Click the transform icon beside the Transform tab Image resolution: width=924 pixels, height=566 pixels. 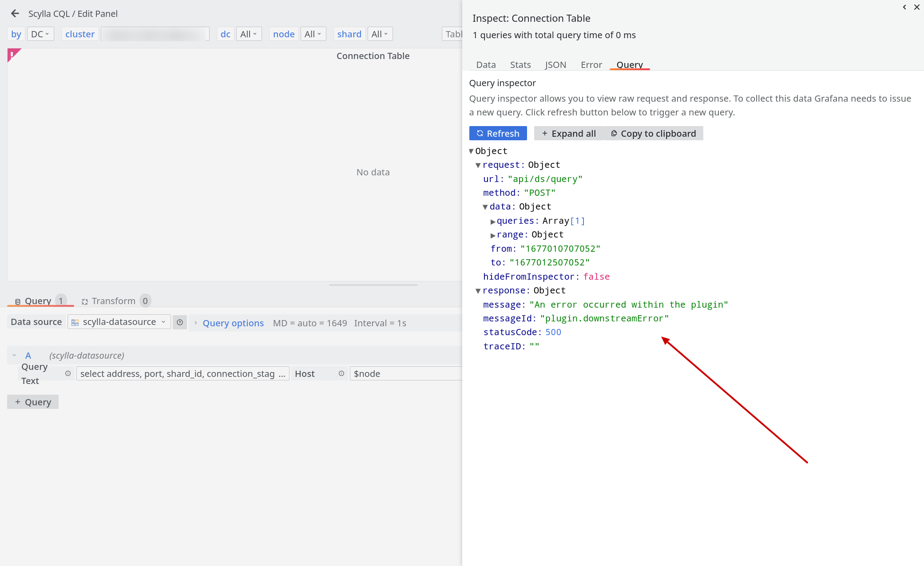coord(84,301)
